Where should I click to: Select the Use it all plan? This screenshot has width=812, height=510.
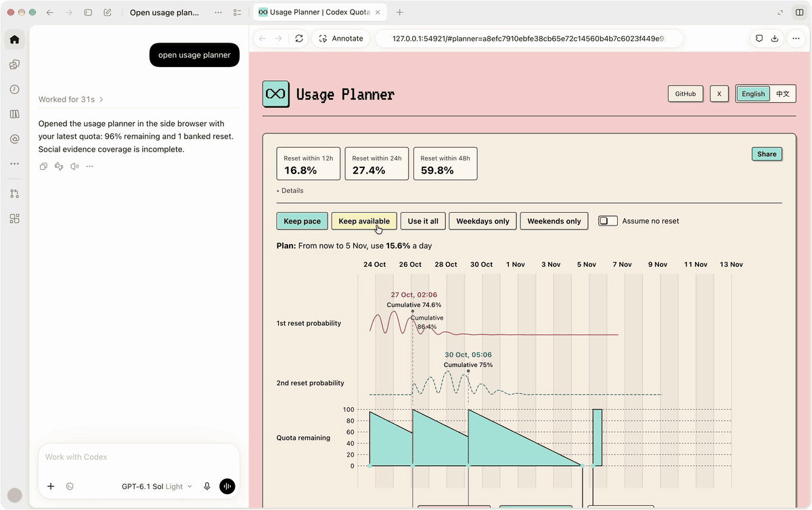coord(423,221)
